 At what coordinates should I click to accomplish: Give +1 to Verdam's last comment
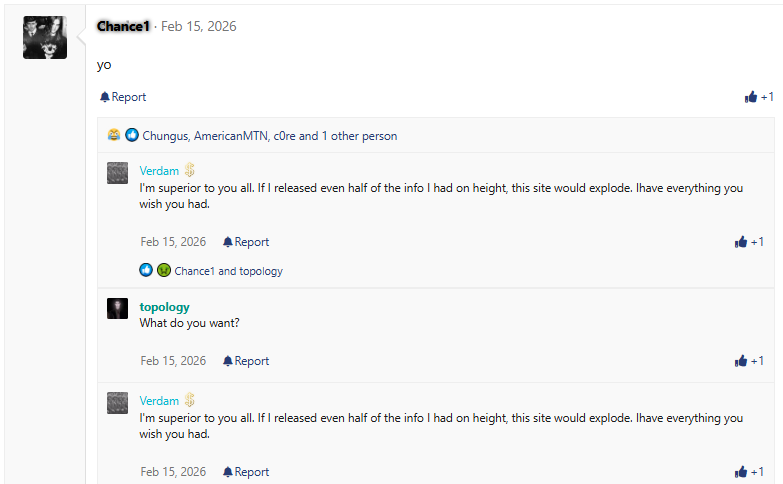[x=749, y=472]
